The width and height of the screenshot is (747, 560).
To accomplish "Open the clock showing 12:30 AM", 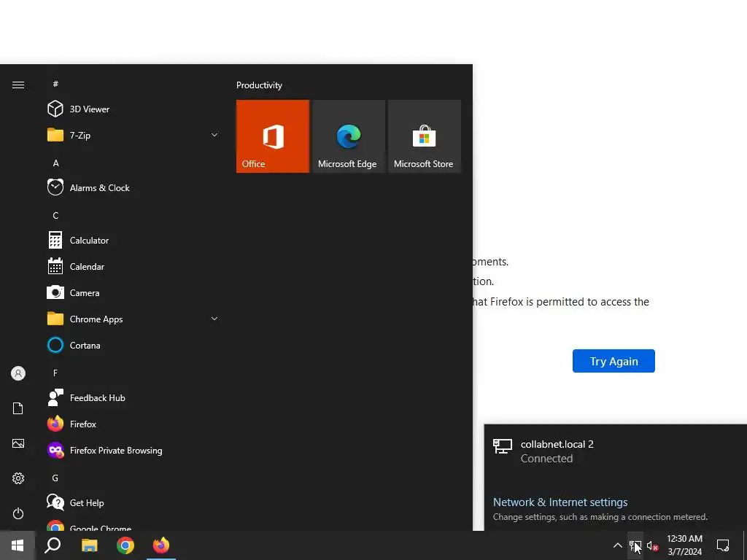I will tap(684, 545).
